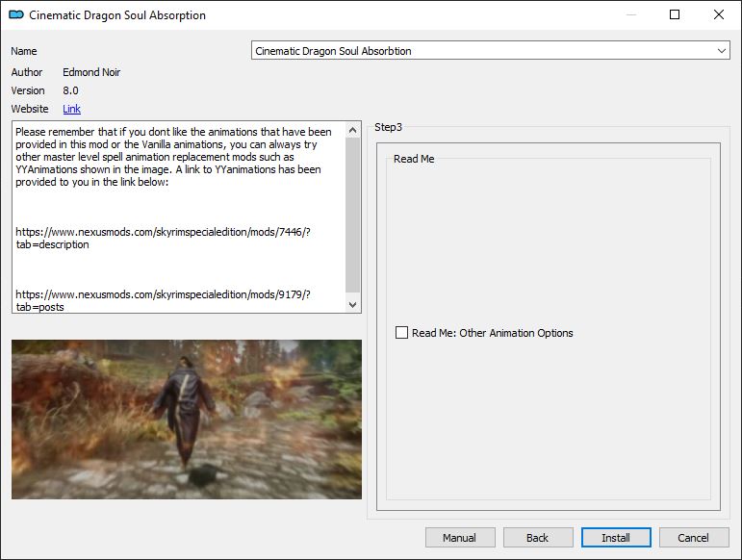Click the description scrollbar thumb
This screenshot has height=560, width=742.
[x=352, y=216]
